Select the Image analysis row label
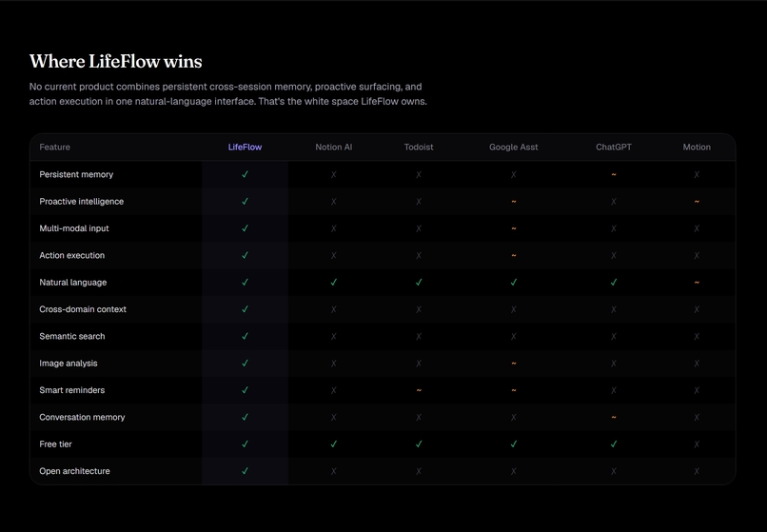The height and width of the screenshot is (532, 767). (x=69, y=364)
